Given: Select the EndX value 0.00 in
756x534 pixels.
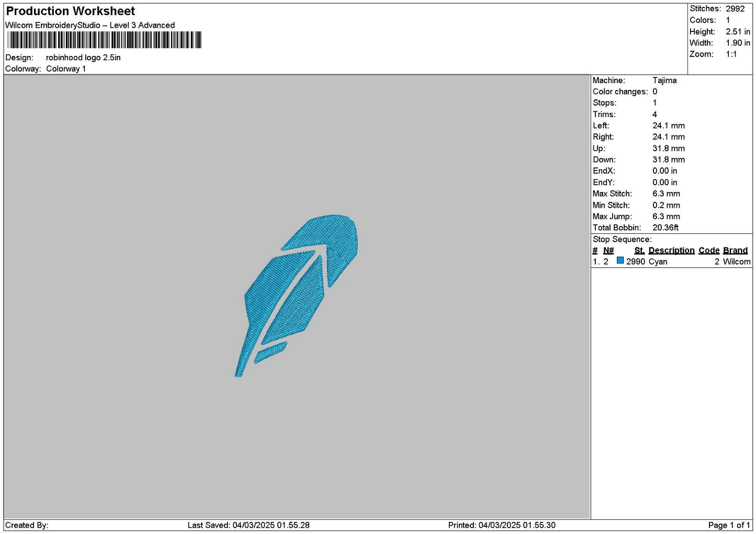Looking at the screenshot, I should pyautogui.click(x=664, y=171).
